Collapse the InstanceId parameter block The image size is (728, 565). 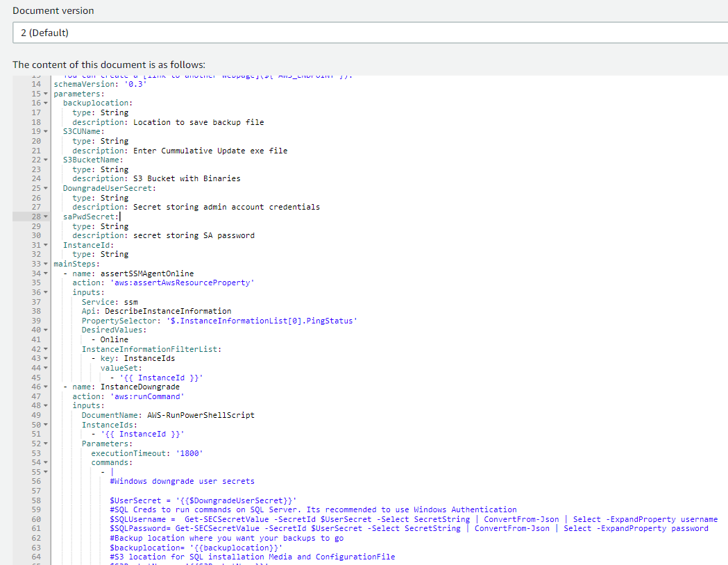tap(46, 244)
